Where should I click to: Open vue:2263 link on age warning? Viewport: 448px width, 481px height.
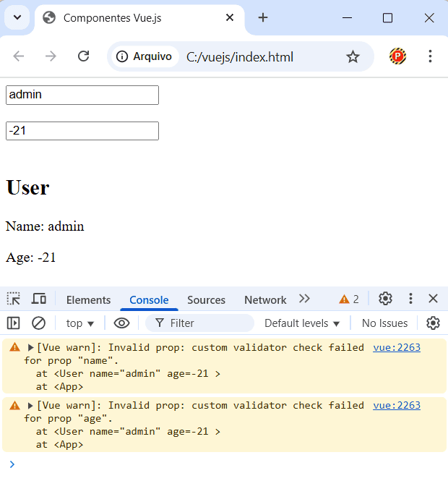pos(397,406)
